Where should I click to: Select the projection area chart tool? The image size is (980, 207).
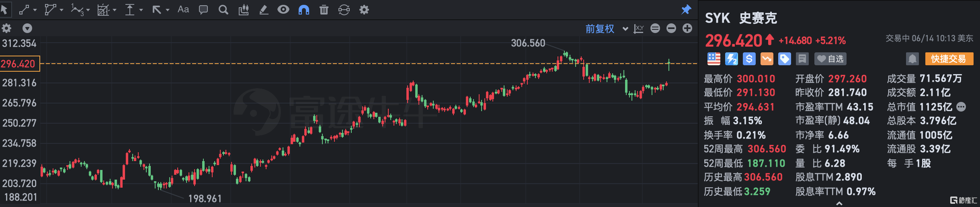point(103,10)
